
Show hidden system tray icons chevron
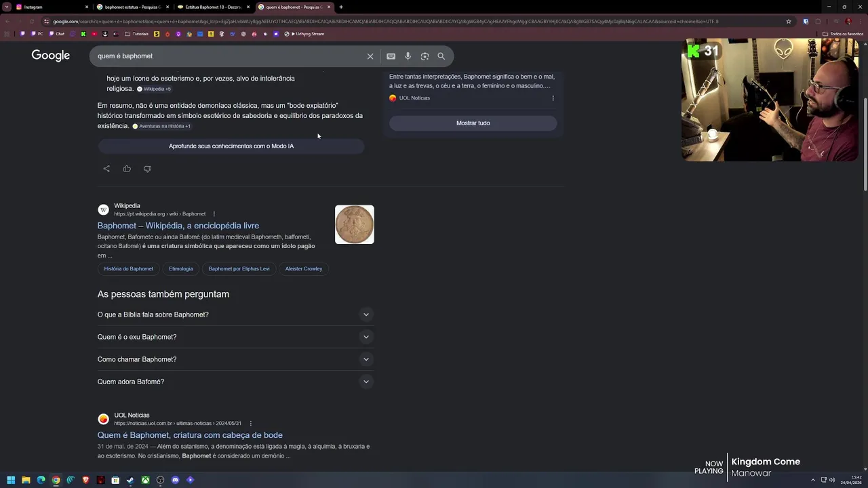point(813,480)
